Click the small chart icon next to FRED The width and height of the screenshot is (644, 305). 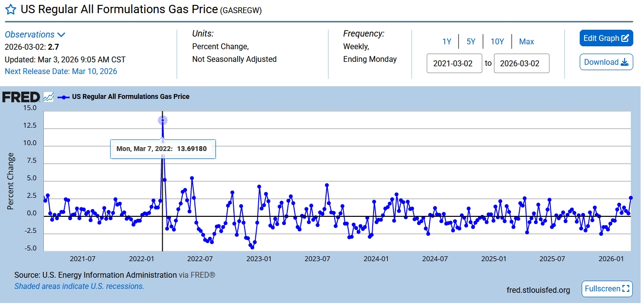[x=48, y=97]
